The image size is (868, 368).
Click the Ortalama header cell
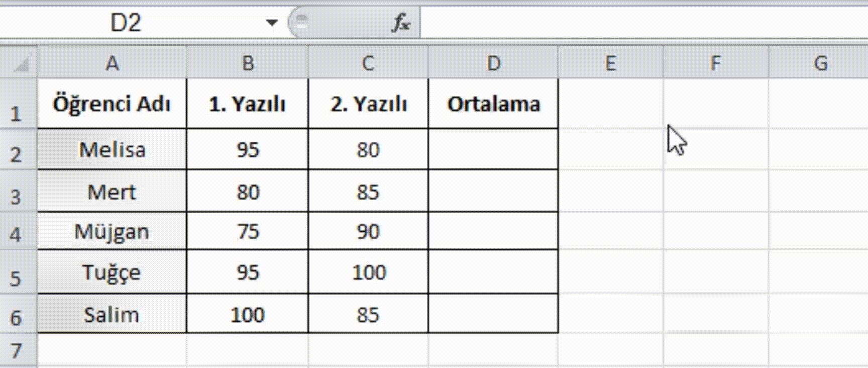click(493, 104)
